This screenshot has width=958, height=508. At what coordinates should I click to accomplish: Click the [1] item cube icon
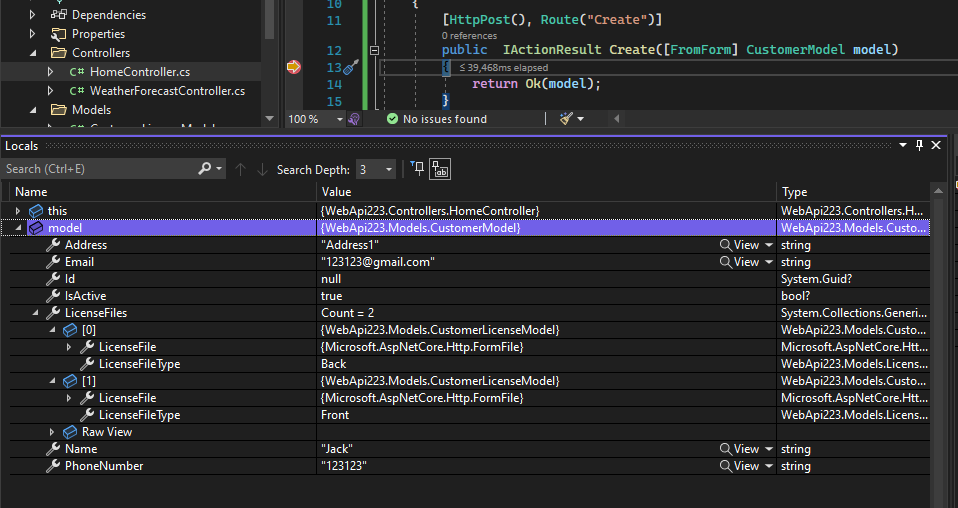(x=70, y=381)
